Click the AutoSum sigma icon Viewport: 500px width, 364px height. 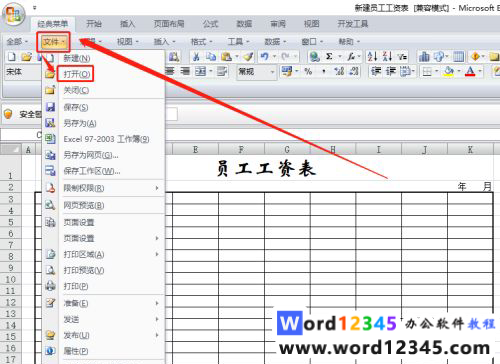tap(329, 57)
